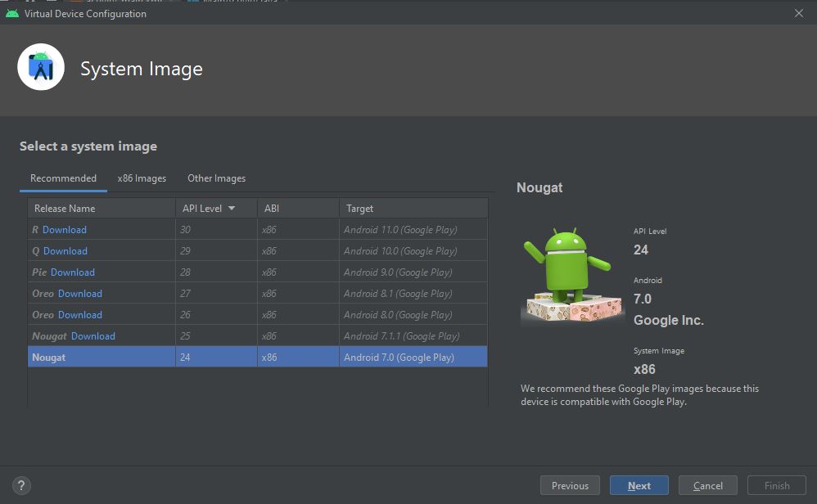Sort by ABI column header
This screenshot has width=817, height=504.
tap(298, 209)
